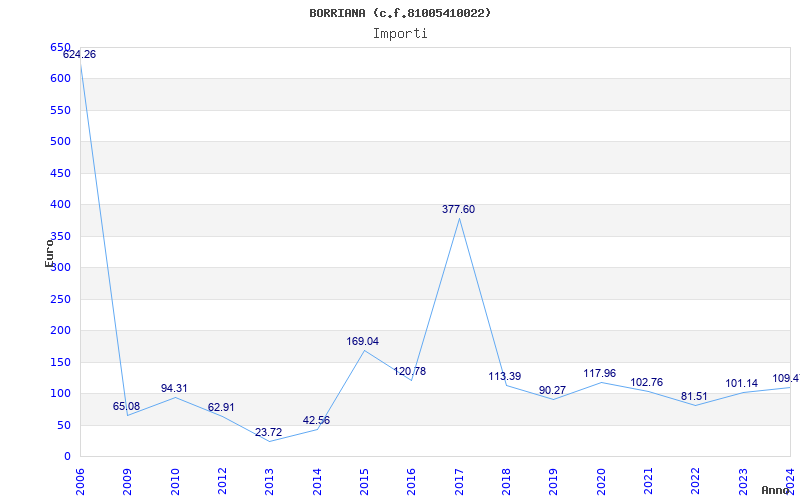Click the 2021 x-axis year label
Image resolution: width=800 pixels, height=500 pixels.
tap(648, 482)
